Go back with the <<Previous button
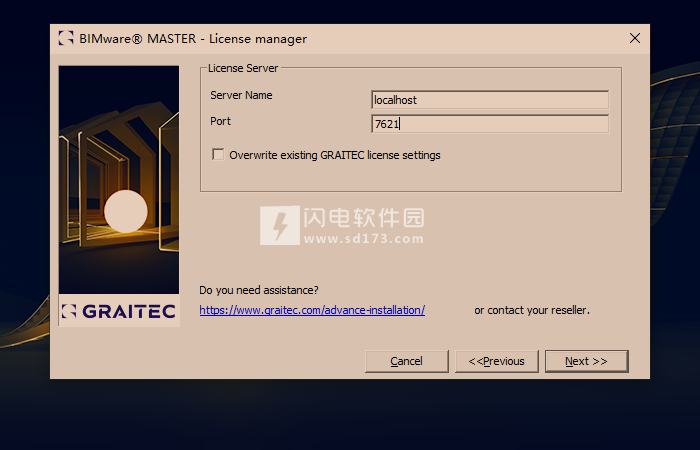 click(x=497, y=361)
